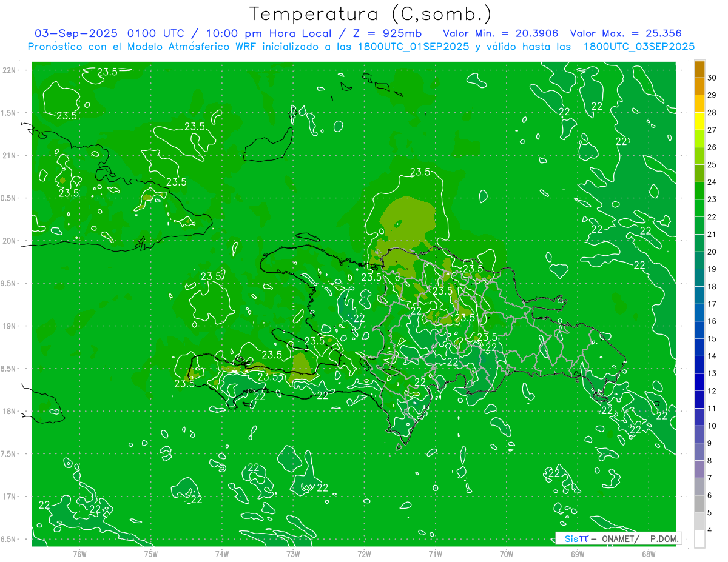728x562 pixels.
Task: Click the "9.5N" latitude axis label
Action: pos(10,284)
